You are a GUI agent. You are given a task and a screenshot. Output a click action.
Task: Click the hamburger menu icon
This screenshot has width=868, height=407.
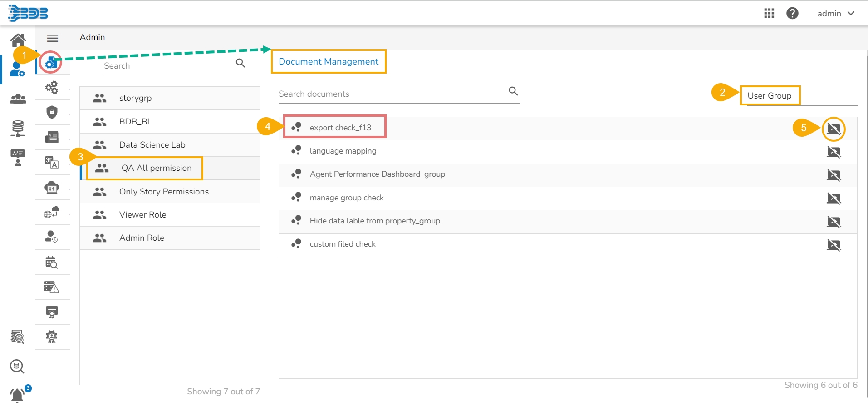pyautogui.click(x=53, y=38)
